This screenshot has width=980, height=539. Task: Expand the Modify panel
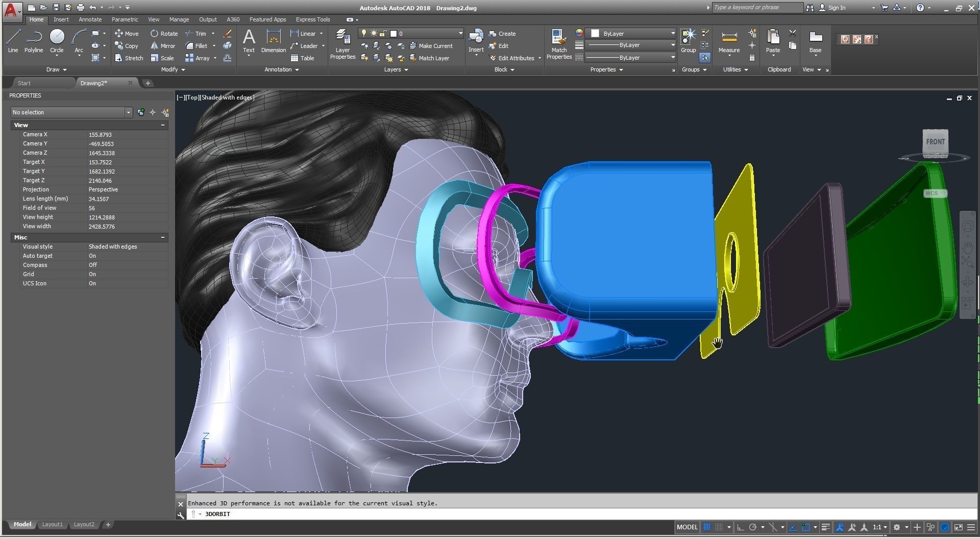[x=173, y=69]
